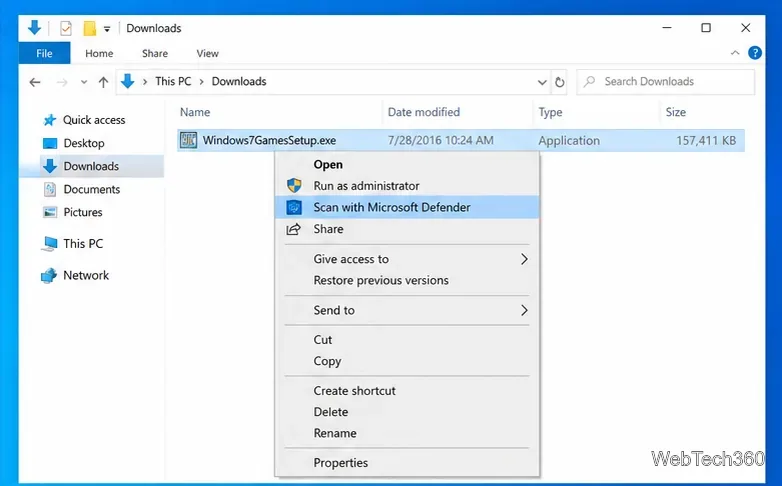Switch to the View ribbon tab
782x486 pixels.
pos(207,53)
